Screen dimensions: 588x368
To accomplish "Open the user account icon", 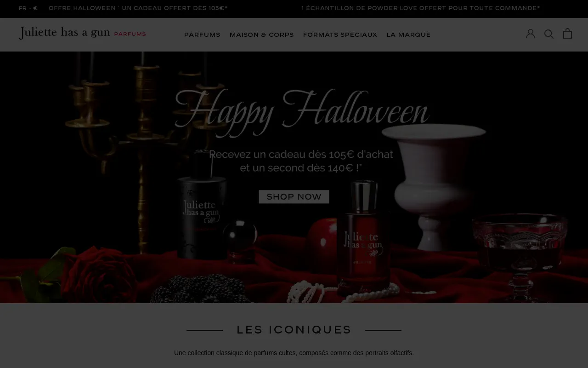I will (x=531, y=34).
